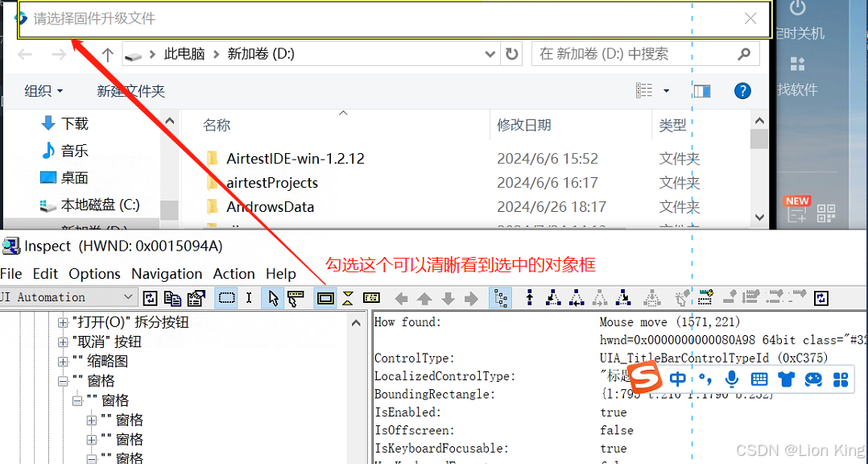Viewport: 868px width, 464px height.
Task: Open the 组织 dropdown menu
Action: point(43,91)
